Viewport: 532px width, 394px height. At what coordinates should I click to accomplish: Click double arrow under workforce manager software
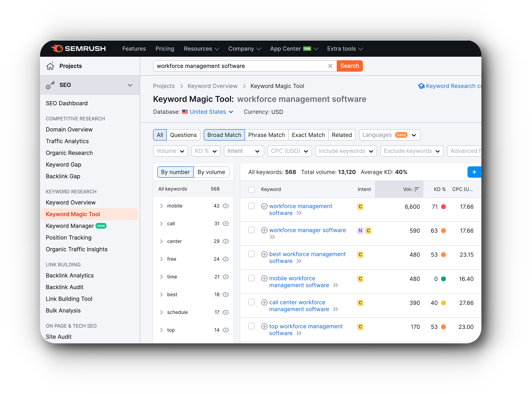(x=272, y=237)
